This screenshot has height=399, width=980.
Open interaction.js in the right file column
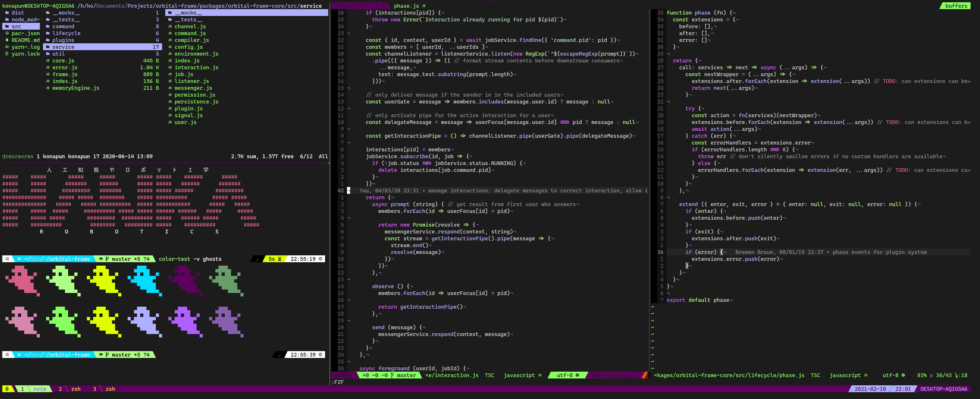[196, 67]
